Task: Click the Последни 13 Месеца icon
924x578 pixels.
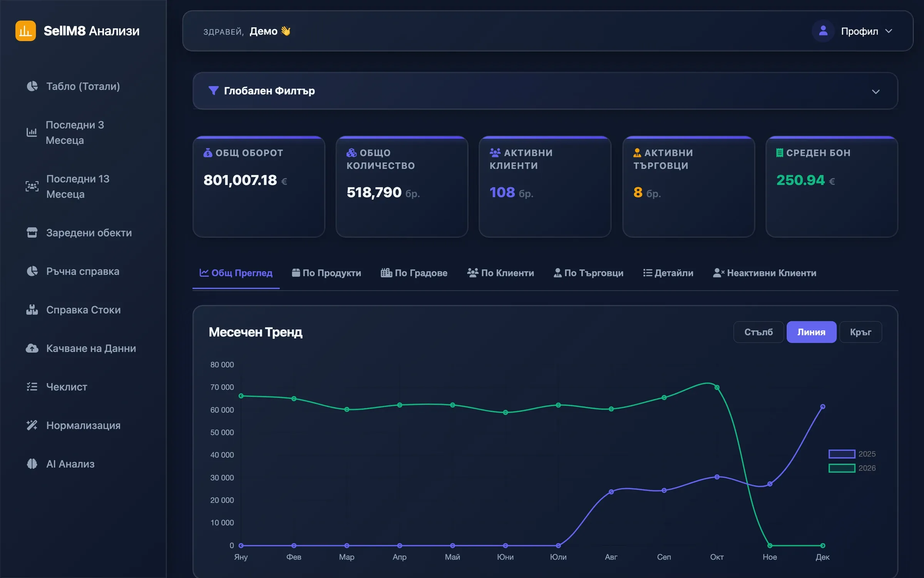Action: (x=32, y=186)
